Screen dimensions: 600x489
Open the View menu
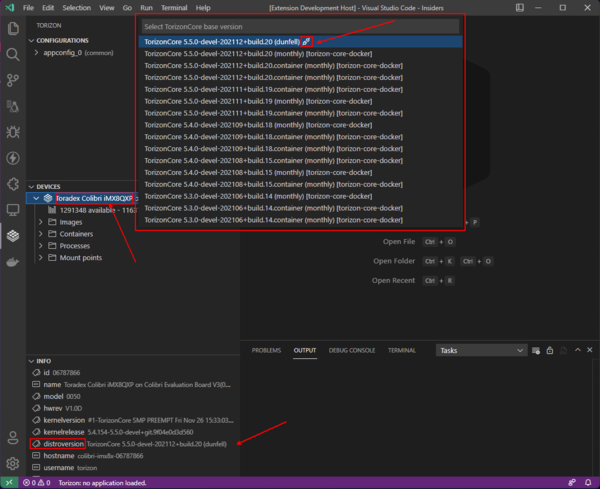pos(107,8)
